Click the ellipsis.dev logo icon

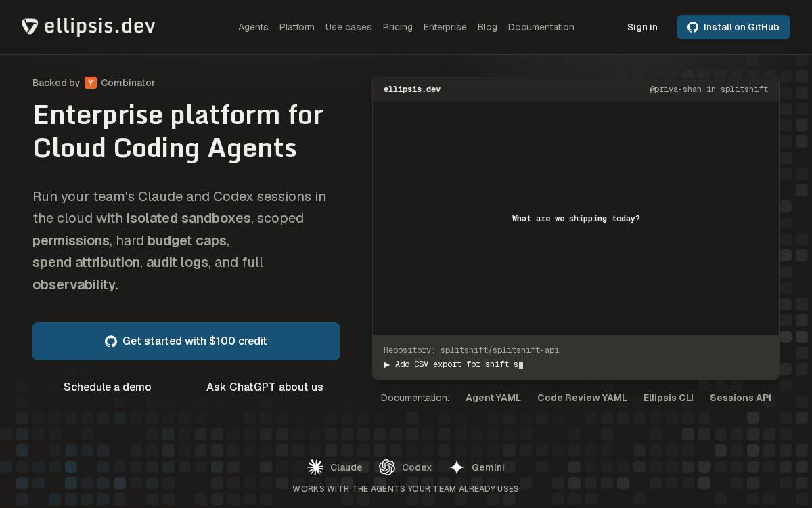(30, 26)
